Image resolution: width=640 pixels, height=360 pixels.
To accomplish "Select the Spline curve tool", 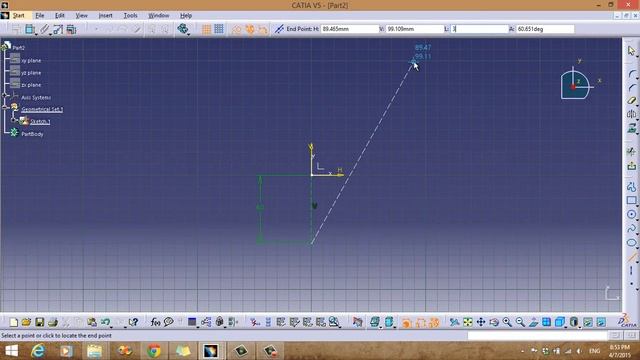I will 631,228.
